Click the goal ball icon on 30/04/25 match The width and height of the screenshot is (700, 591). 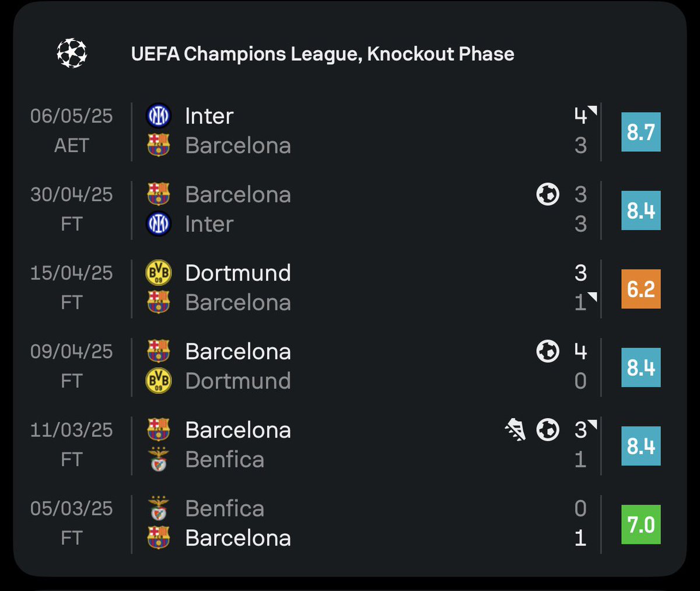(548, 194)
